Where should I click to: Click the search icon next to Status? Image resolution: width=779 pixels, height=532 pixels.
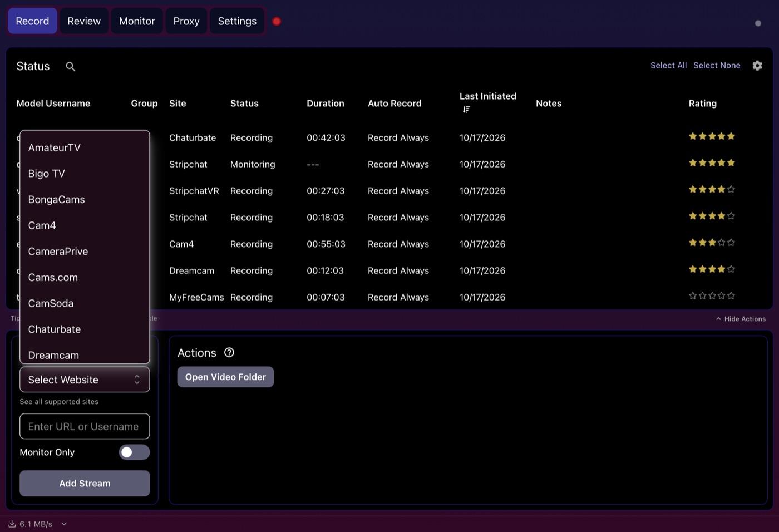pyautogui.click(x=71, y=66)
